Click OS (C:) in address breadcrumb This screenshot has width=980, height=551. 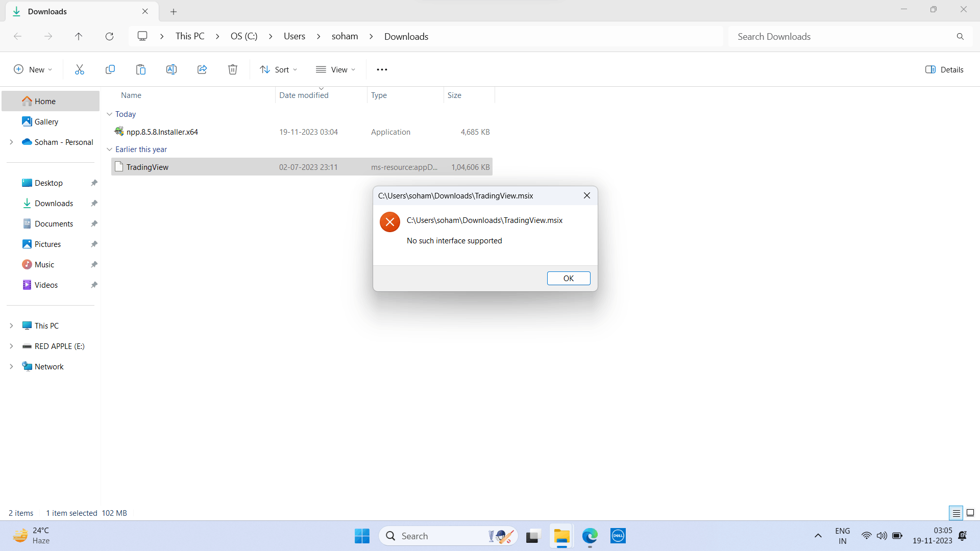coord(244,36)
